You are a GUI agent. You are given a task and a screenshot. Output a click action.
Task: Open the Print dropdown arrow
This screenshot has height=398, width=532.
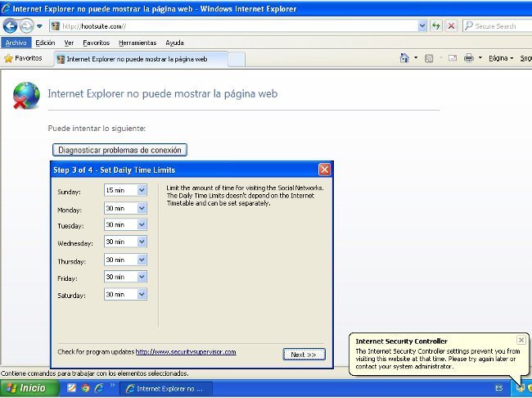[480, 58]
